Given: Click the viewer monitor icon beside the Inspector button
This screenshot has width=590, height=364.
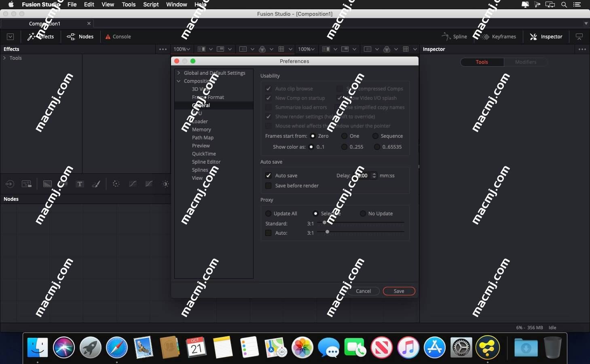Looking at the screenshot, I should tap(579, 37).
